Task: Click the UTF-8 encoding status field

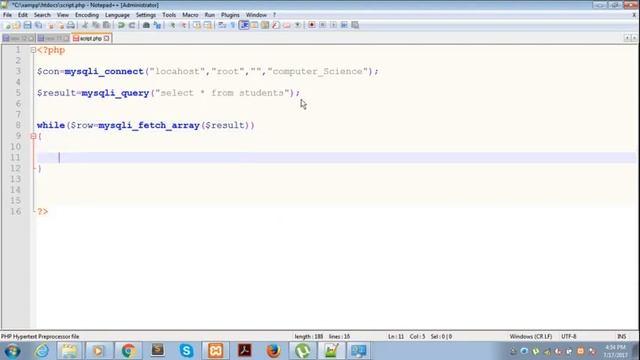Action: [569, 337]
